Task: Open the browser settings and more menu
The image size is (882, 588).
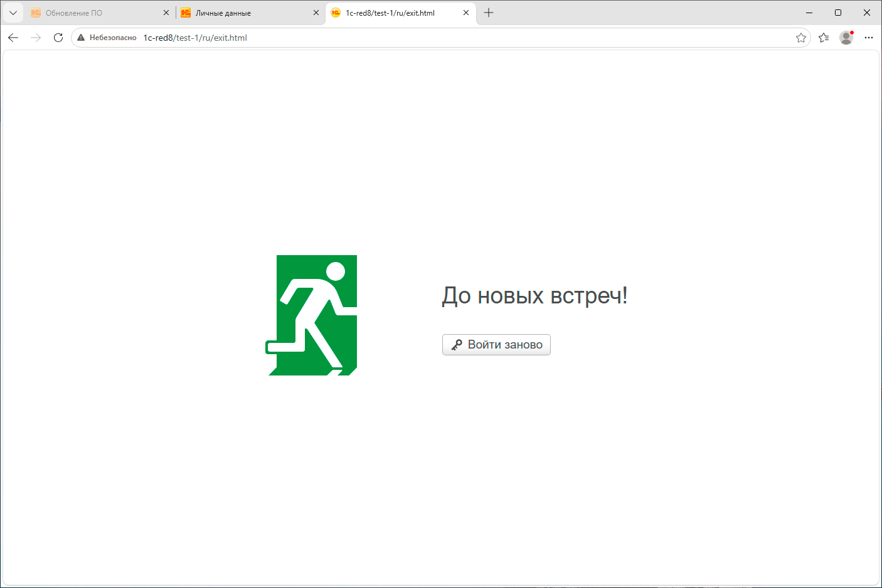Action: tap(869, 38)
